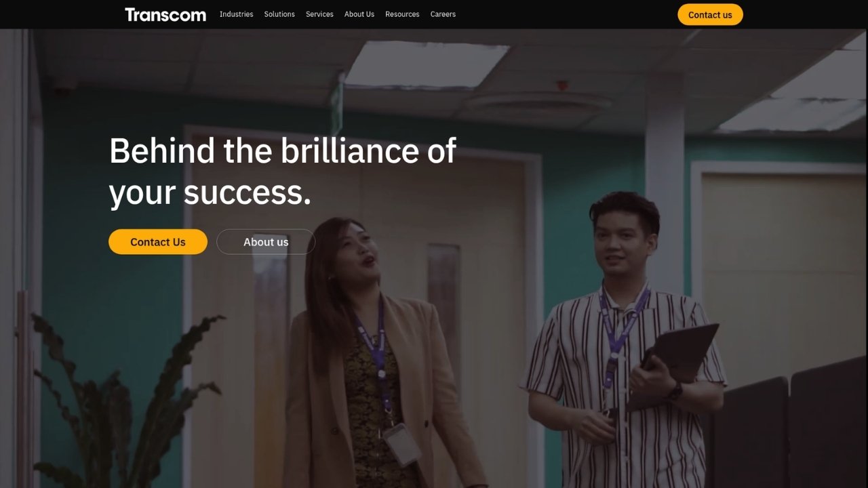Click the green exit sign on ceiling
Image resolution: width=868 pixels, height=488 pixels.
click(x=336, y=108)
